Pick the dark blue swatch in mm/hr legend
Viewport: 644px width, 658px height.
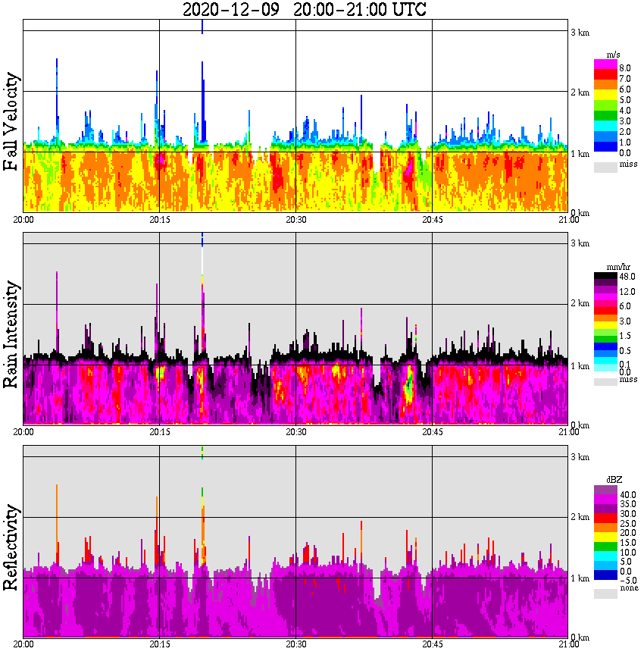click(x=605, y=346)
